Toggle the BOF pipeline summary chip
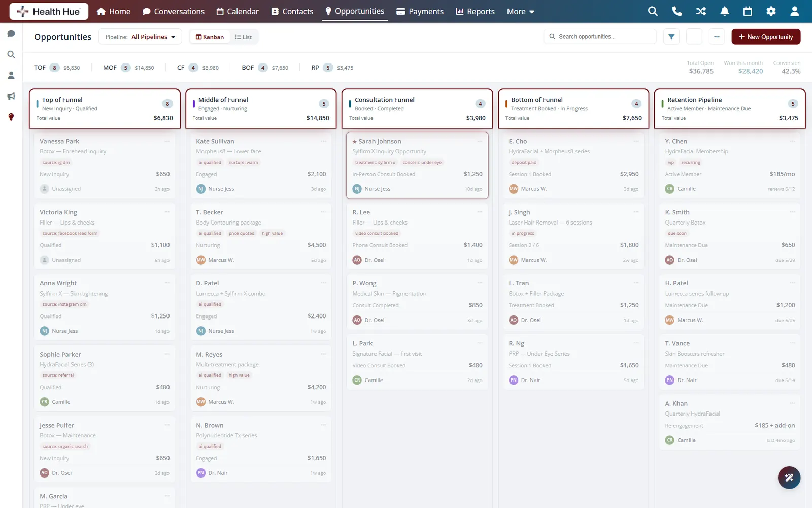The height and width of the screenshot is (508, 812). click(265, 68)
